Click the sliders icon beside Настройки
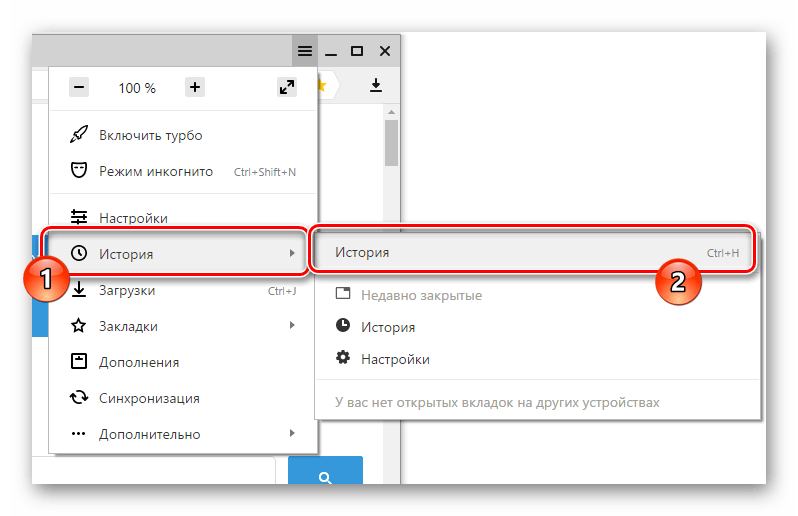Image resolution: width=798 pixels, height=516 pixels. (79, 217)
